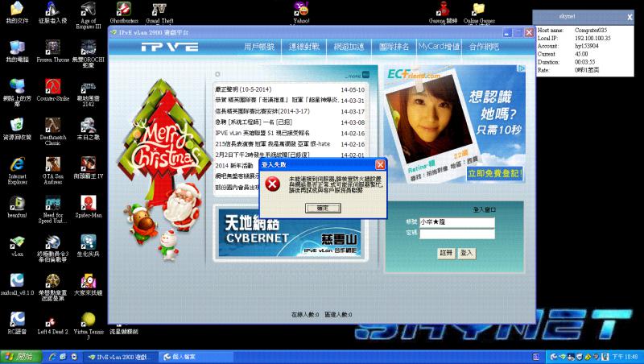Close the skynet info panel

point(630,17)
